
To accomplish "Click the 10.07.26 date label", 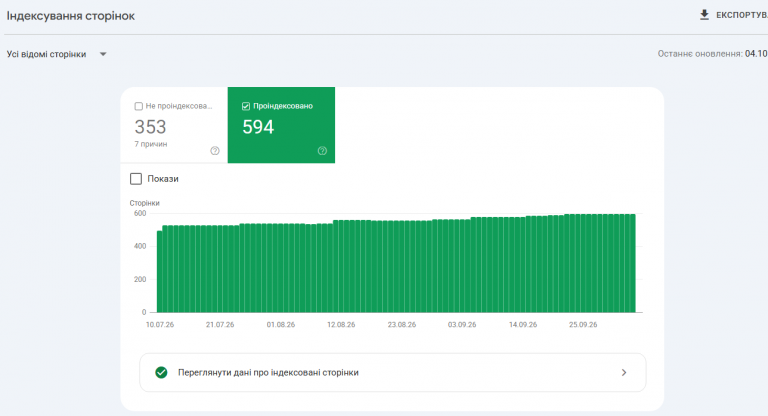I will pyautogui.click(x=160, y=324).
